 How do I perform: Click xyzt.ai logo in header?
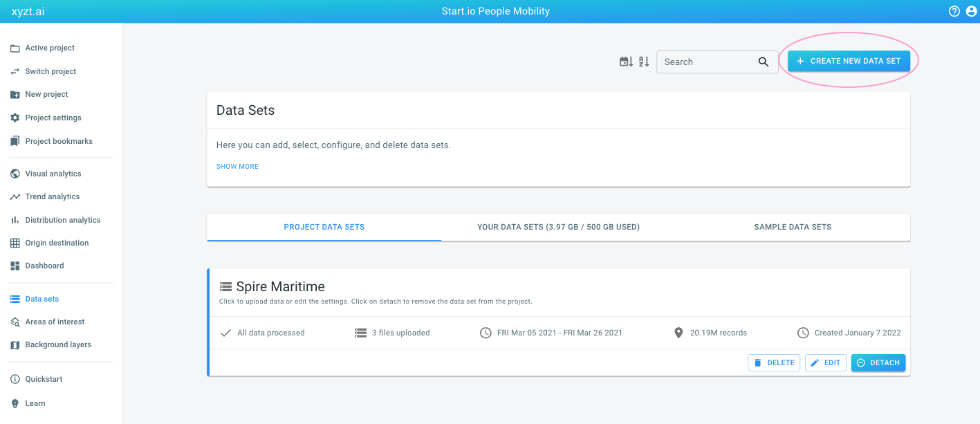(28, 11)
